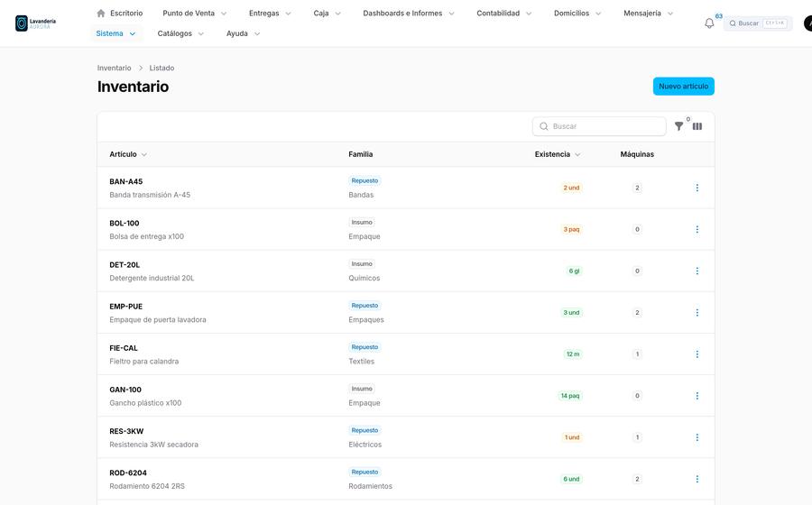Click the Lavandería Aurora logo
The image size is (812, 505).
tap(35, 23)
